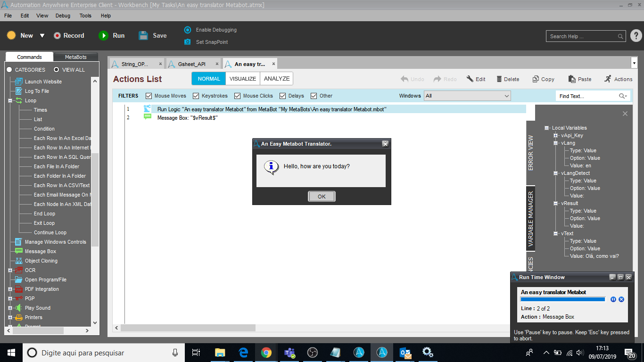644x362 pixels.
Task: Toggle the Mouse Clicks filter checkbox
Action: tap(238, 96)
